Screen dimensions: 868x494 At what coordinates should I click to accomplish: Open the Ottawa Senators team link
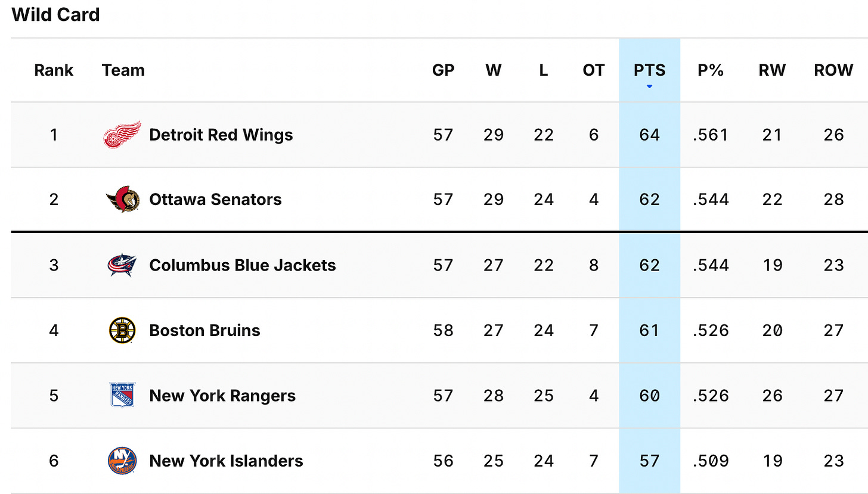[215, 199]
